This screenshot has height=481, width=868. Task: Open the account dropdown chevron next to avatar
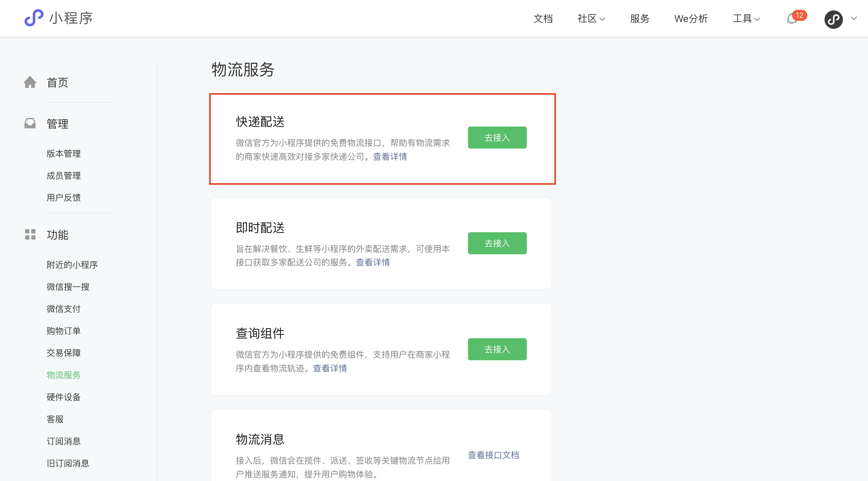click(x=854, y=19)
